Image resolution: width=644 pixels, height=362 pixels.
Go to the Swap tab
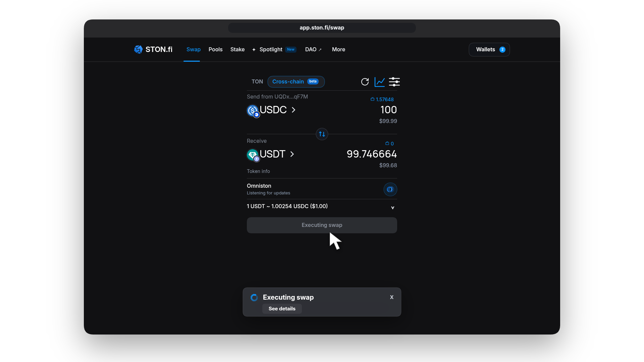coord(194,49)
